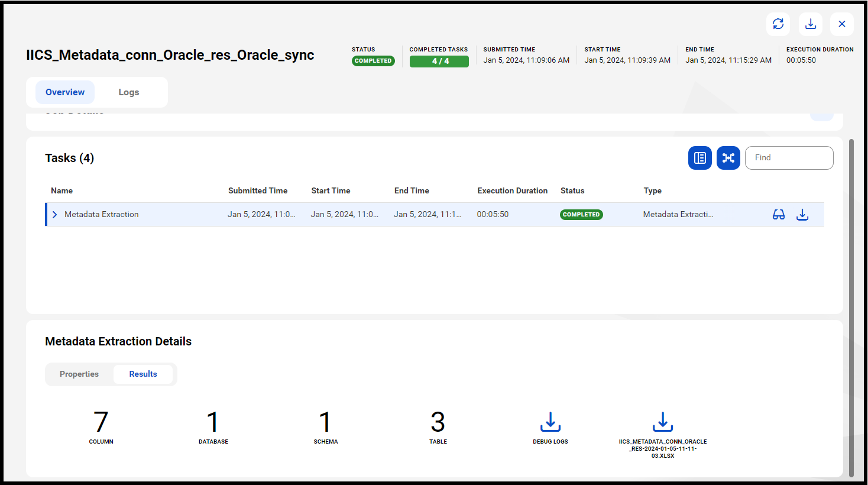The width and height of the screenshot is (868, 485).
Task: Click the 4 / 4 completed tasks bar
Action: (439, 61)
